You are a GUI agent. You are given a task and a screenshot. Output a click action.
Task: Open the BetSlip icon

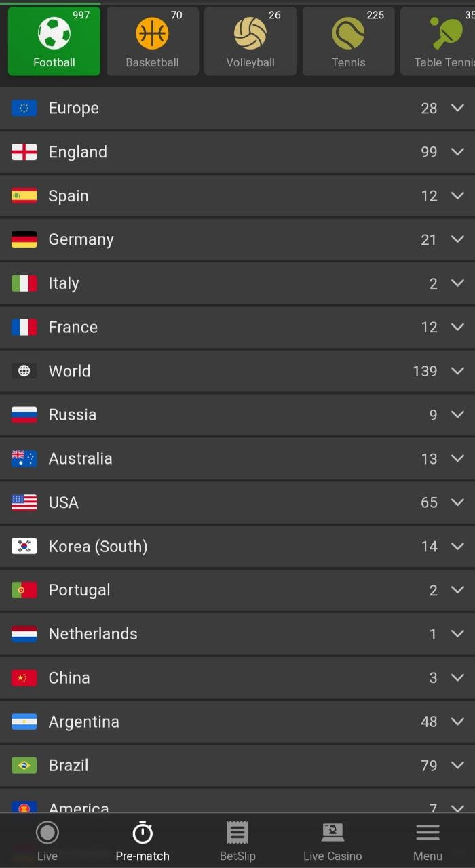coord(237,832)
